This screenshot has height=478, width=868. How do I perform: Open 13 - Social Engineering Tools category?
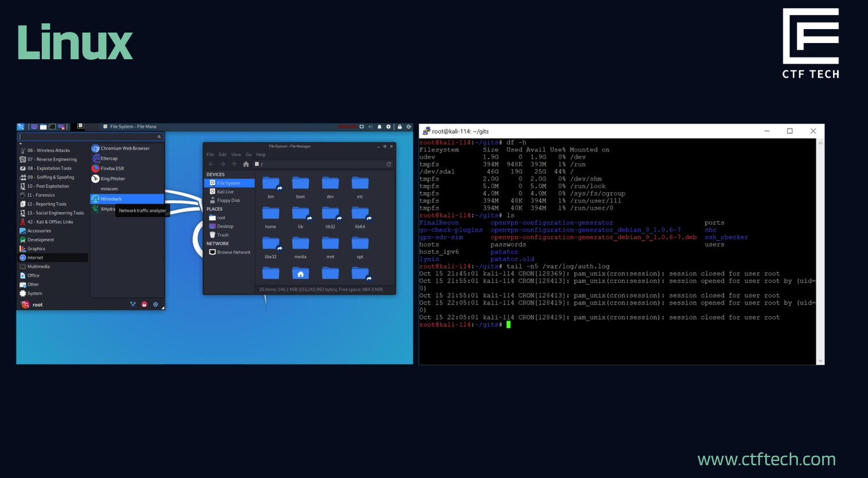pos(52,213)
